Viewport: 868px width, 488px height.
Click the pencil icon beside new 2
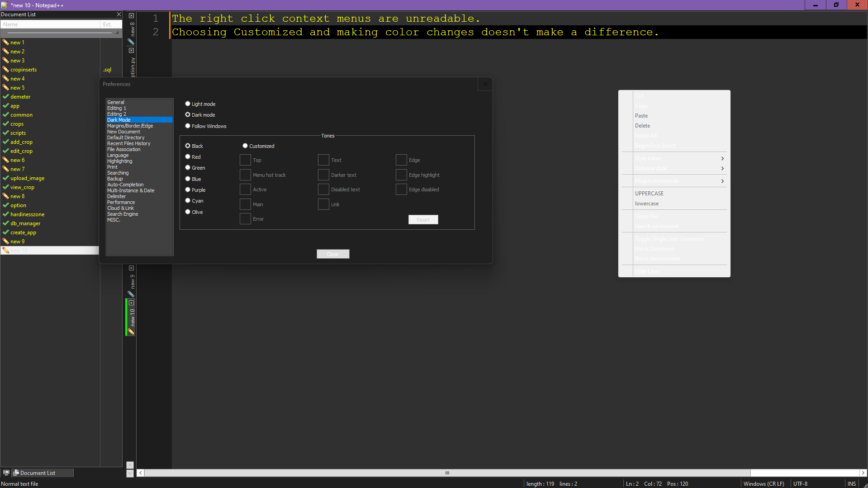pyautogui.click(x=5, y=51)
